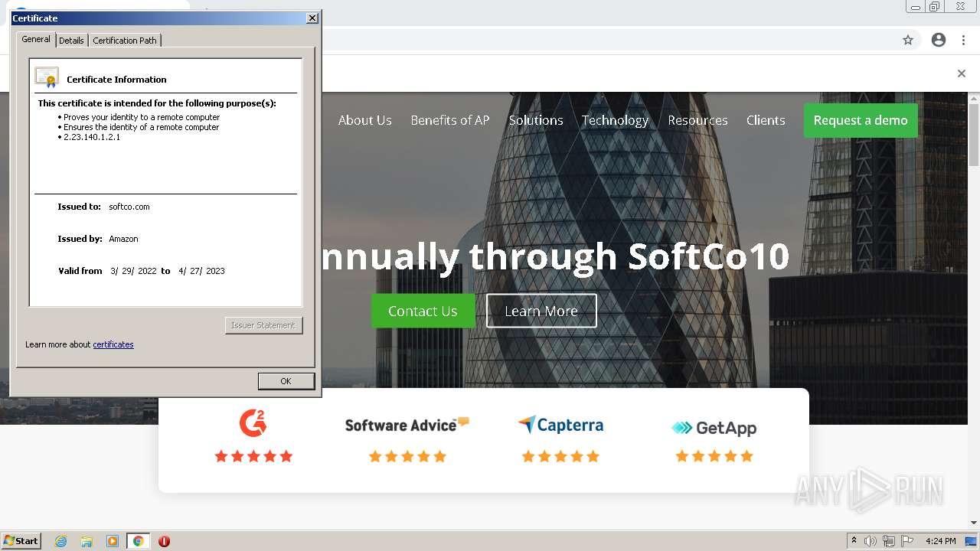Image resolution: width=980 pixels, height=551 pixels.
Task: Click the GetApp logo
Action: 714,428
